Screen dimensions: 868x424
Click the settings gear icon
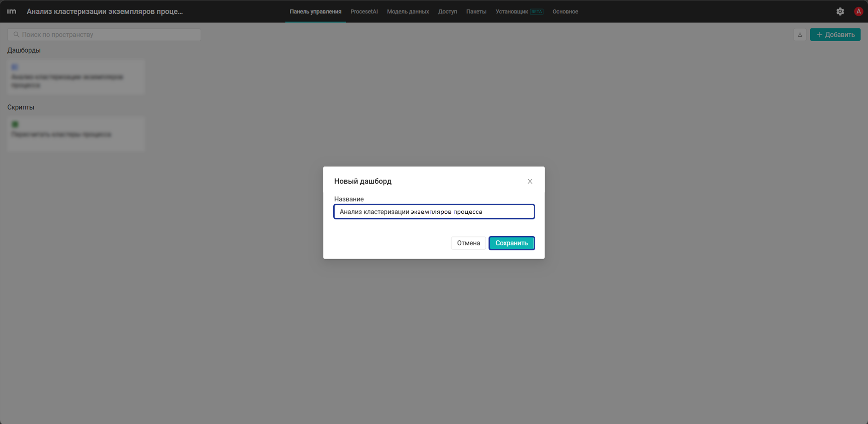[840, 12]
